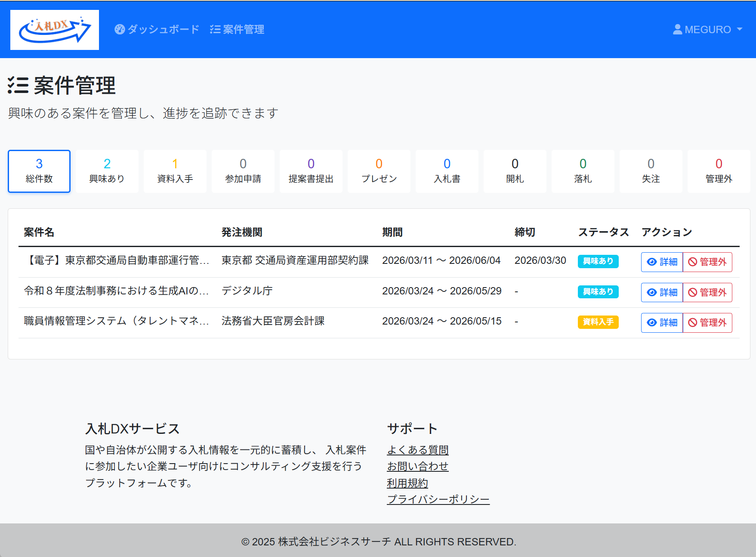Toggle the 資料入手 filter card
This screenshot has height=557, width=756.
pos(175,171)
